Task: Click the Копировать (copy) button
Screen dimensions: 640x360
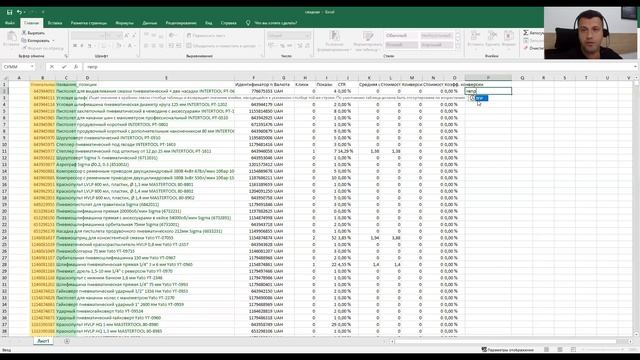Action: [x=36, y=40]
